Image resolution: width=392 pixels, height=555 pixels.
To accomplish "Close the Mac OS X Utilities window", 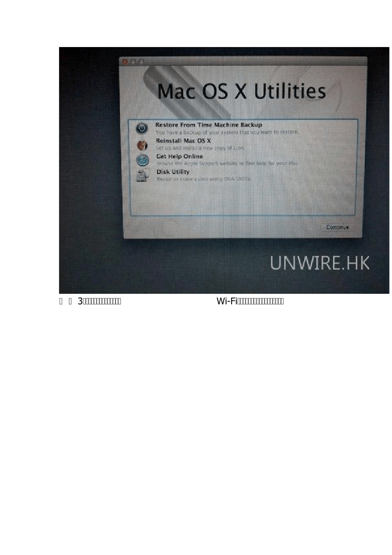I will click(x=125, y=61).
